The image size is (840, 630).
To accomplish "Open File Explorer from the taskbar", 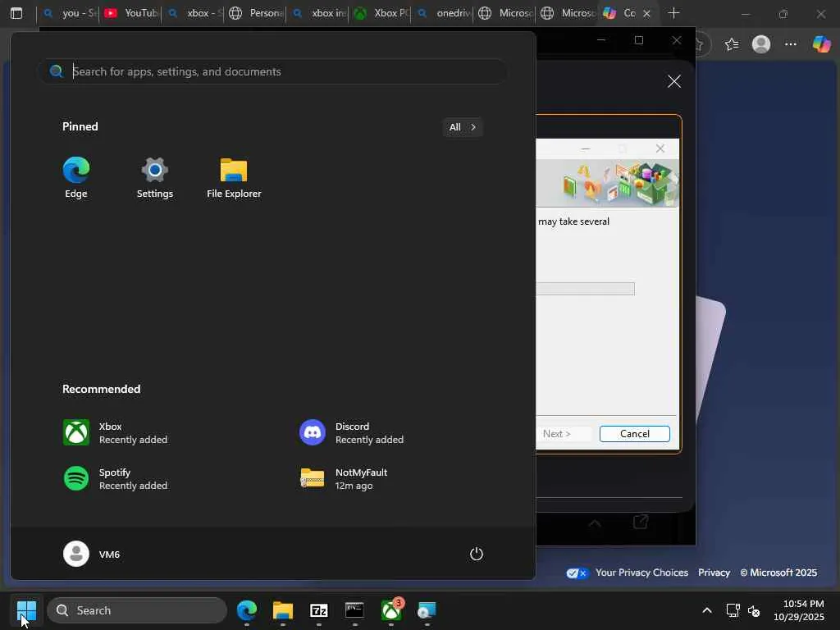I will (283, 610).
